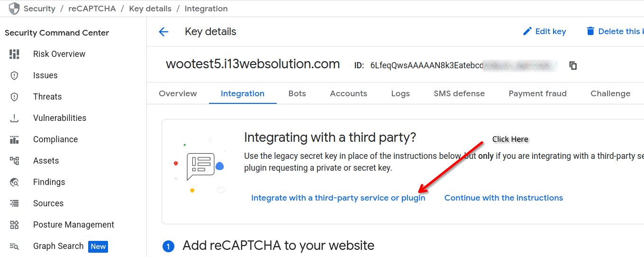
Task: Click the Security shield logo
Action: click(14, 9)
